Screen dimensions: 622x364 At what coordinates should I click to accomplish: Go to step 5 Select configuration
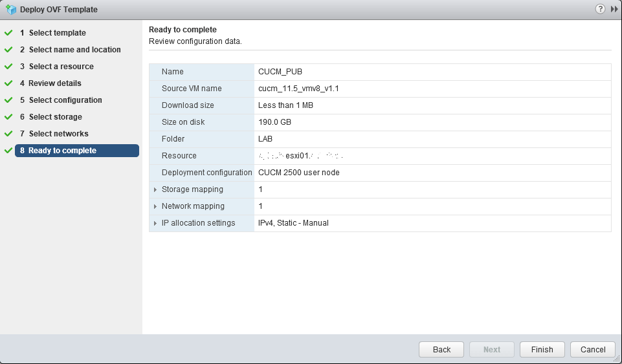(x=61, y=100)
